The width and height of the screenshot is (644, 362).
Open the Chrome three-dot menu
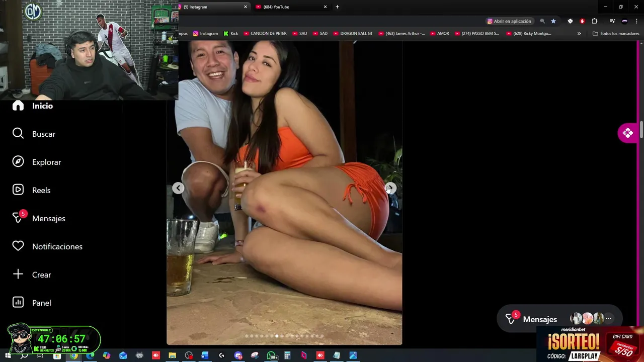tap(636, 21)
